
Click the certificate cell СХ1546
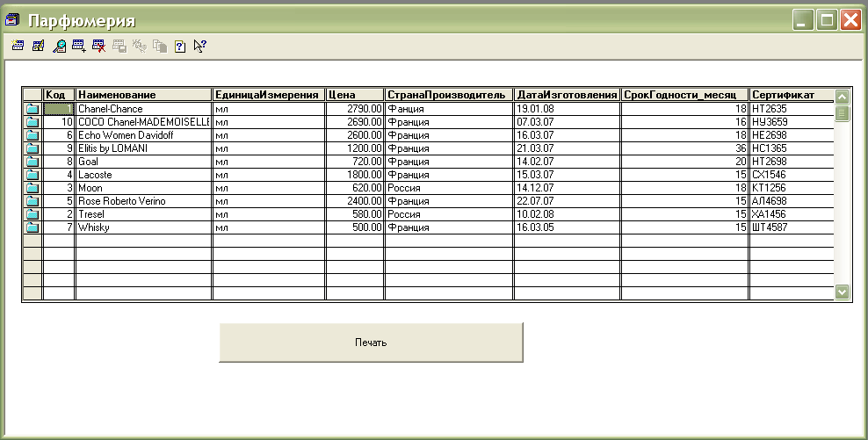[x=792, y=175]
